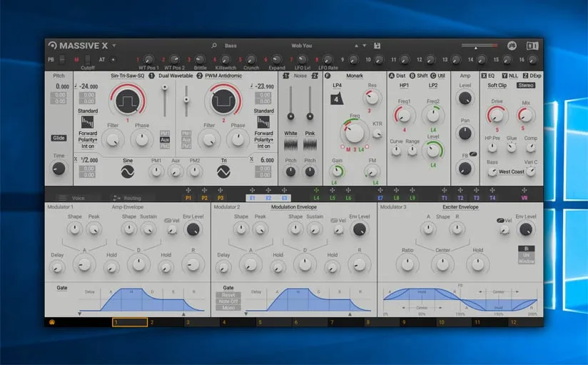The image size is (588, 365).
Task: Save preset with the floppy disk icon
Action: click(x=377, y=46)
